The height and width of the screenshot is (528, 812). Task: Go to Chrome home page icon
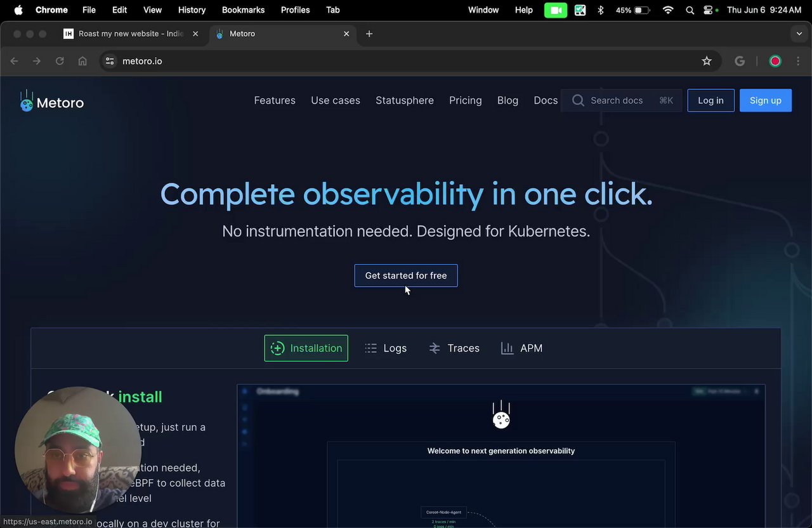82,61
